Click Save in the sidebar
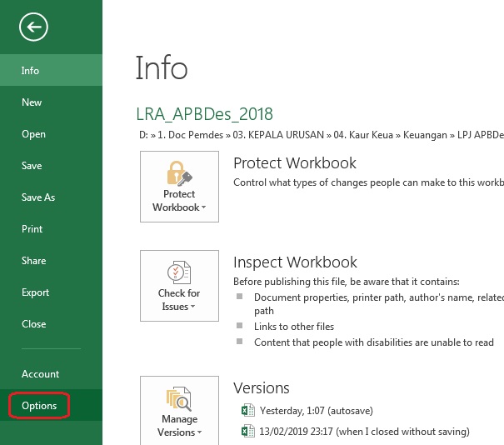Viewport: 504px width, 445px height. pos(51,166)
